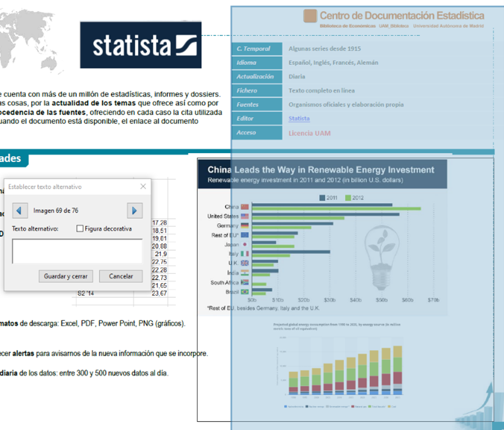Viewport: 504px width, 430px height.
Task: Click the Rest of EU flag icon
Action: pos(245,235)
